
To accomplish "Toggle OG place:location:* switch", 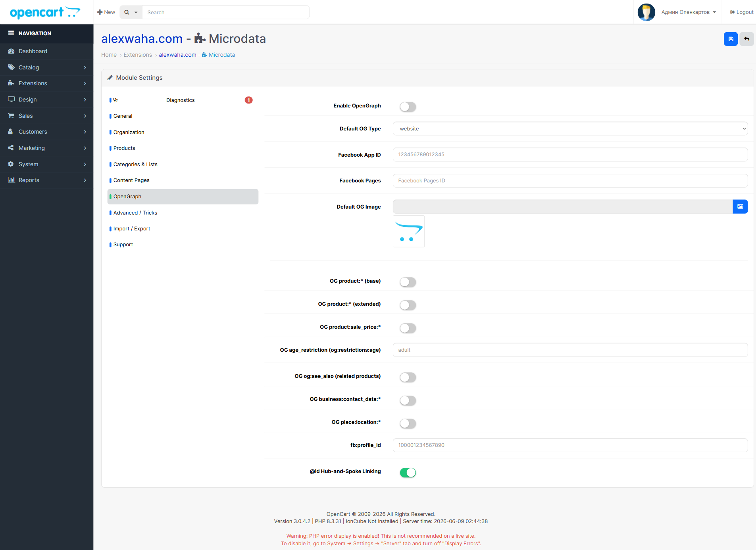I will 408,424.
